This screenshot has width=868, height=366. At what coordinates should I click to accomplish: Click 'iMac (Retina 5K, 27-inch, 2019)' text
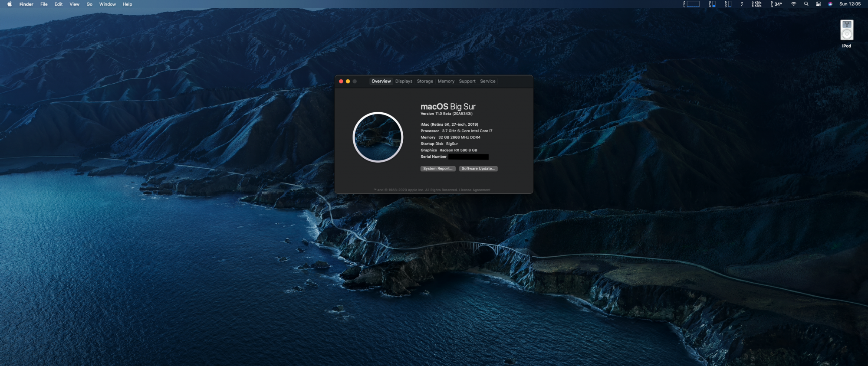pyautogui.click(x=450, y=124)
